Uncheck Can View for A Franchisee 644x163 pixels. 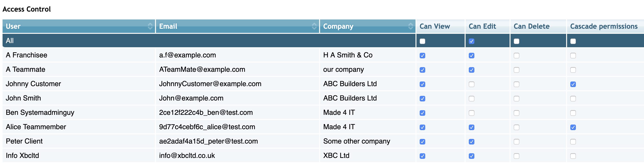coord(422,55)
